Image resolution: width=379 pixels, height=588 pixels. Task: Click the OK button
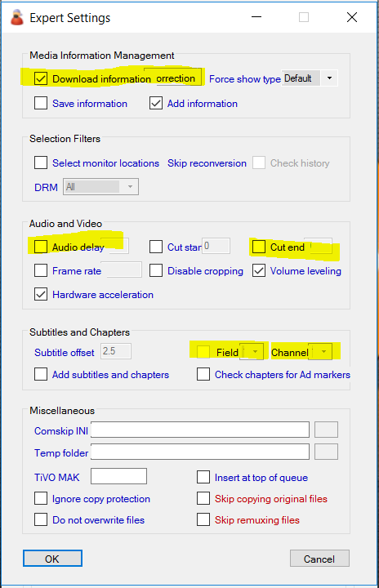[x=52, y=559]
